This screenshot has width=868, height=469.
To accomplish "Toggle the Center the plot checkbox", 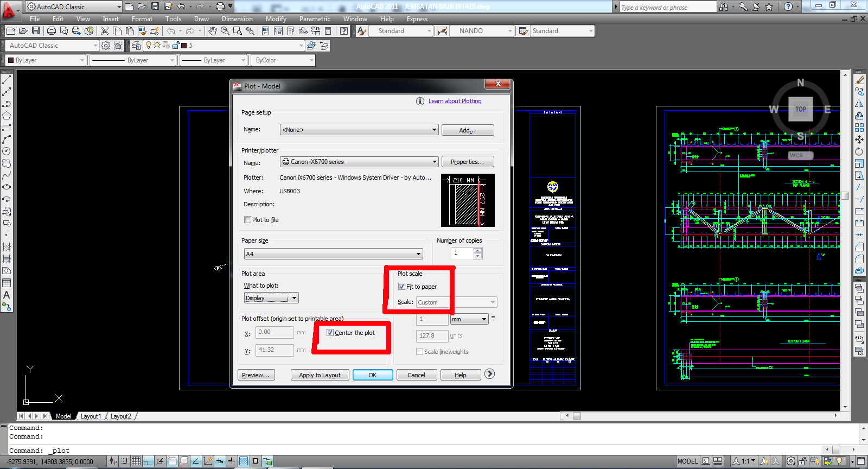I will click(x=330, y=333).
